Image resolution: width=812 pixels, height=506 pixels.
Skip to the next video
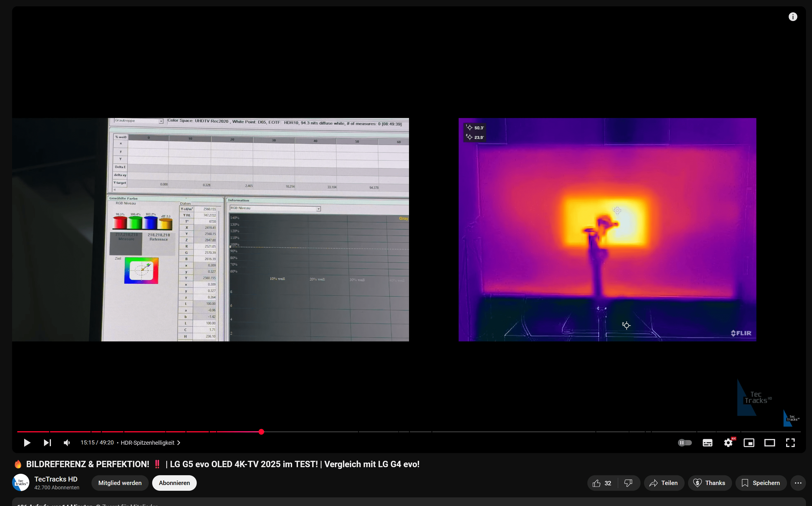(x=47, y=443)
